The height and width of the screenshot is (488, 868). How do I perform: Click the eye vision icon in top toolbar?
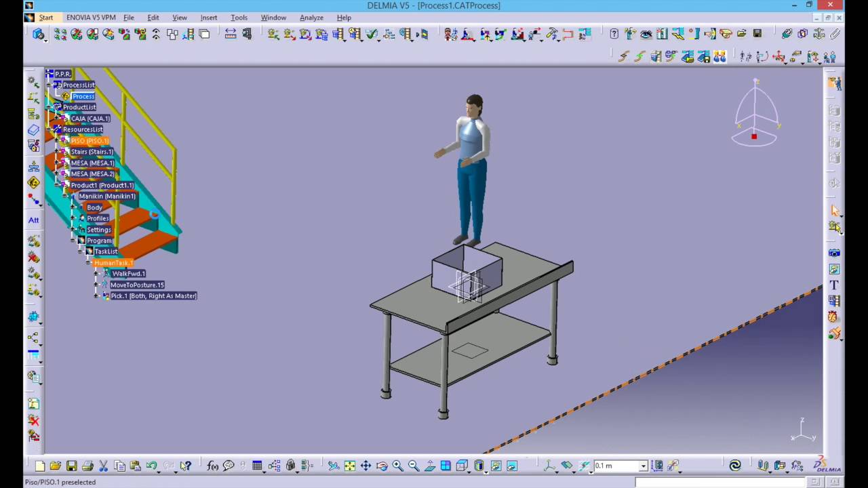646,34
